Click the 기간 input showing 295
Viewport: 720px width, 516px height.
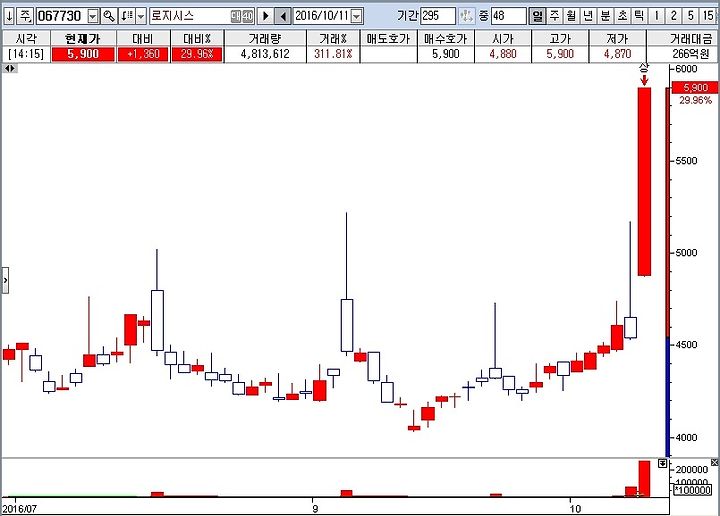coord(438,16)
